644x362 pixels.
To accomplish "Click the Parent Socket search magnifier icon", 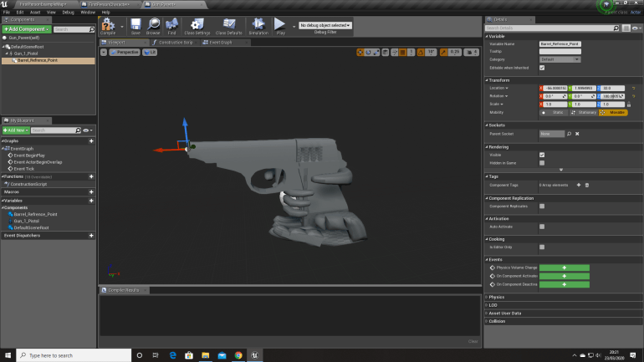I will pyautogui.click(x=570, y=134).
